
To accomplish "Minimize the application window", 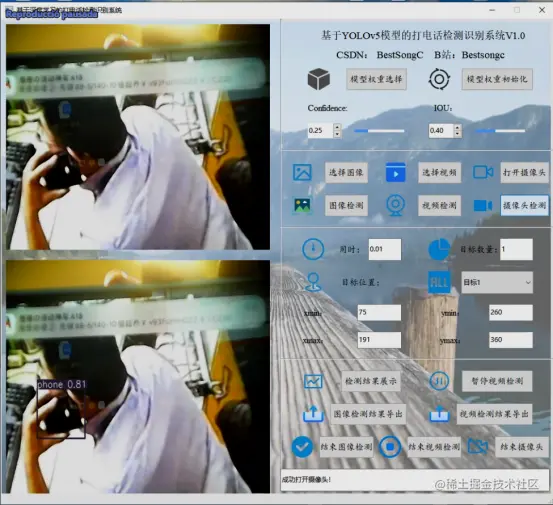I will (x=492, y=10).
